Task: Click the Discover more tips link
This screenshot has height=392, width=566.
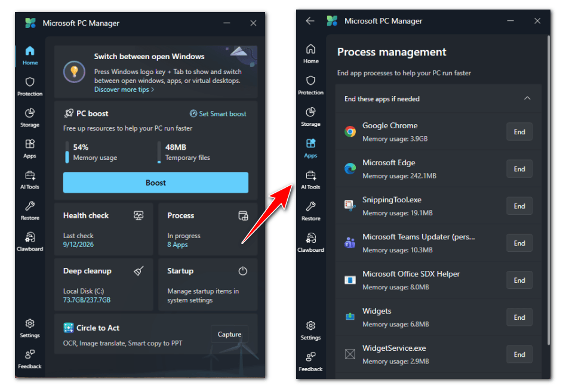Action: click(124, 89)
